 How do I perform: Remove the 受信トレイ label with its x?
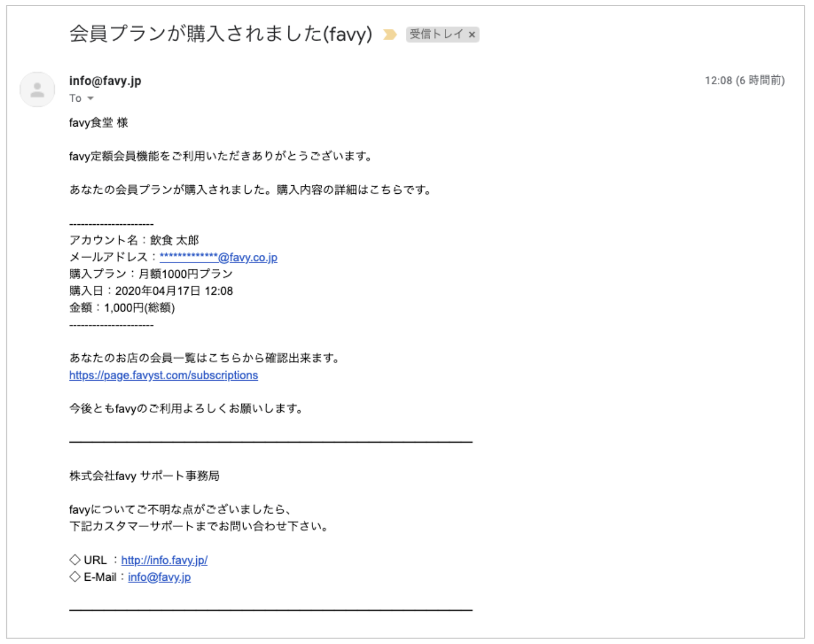[x=472, y=34]
